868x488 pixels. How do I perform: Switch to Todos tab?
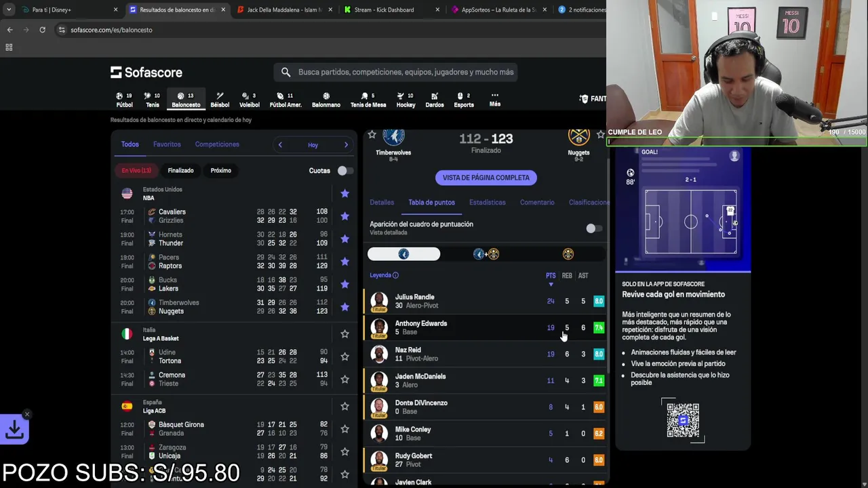[x=130, y=144]
